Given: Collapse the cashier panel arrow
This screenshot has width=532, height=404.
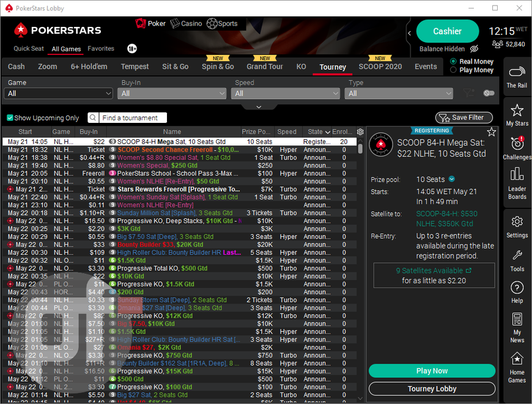Looking at the screenshot, I should 410,33.
